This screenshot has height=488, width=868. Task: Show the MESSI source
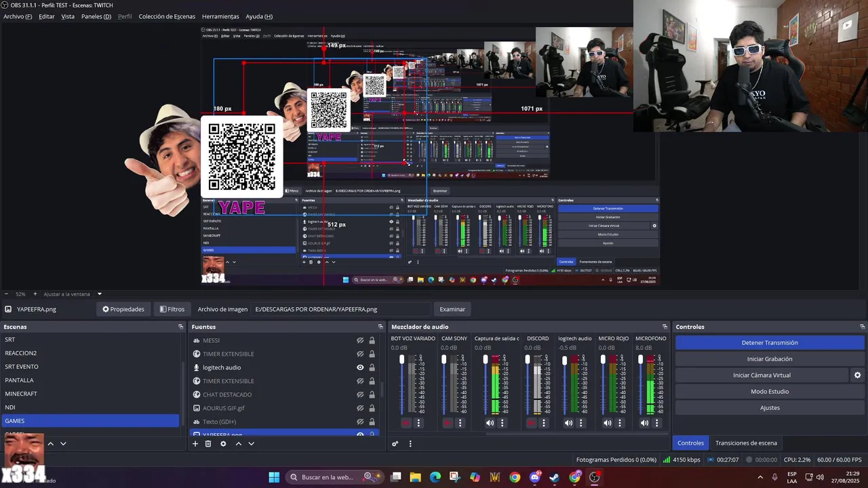click(x=360, y=340)
